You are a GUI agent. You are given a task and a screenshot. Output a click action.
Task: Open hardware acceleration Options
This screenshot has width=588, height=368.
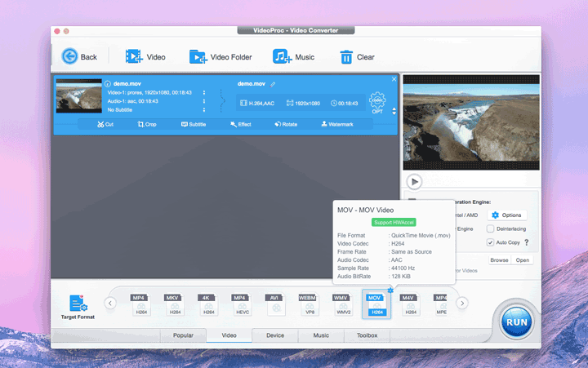coord(507,215)
